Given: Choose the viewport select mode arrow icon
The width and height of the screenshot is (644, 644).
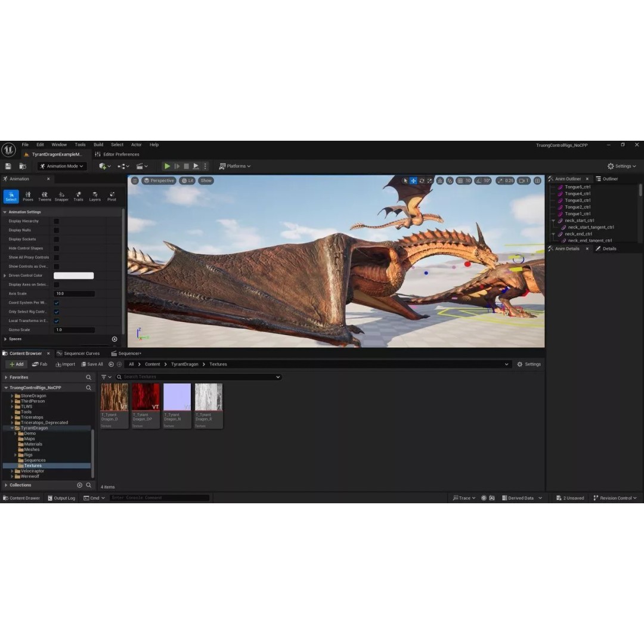Looking at the screenshot, I should (405, 181).
